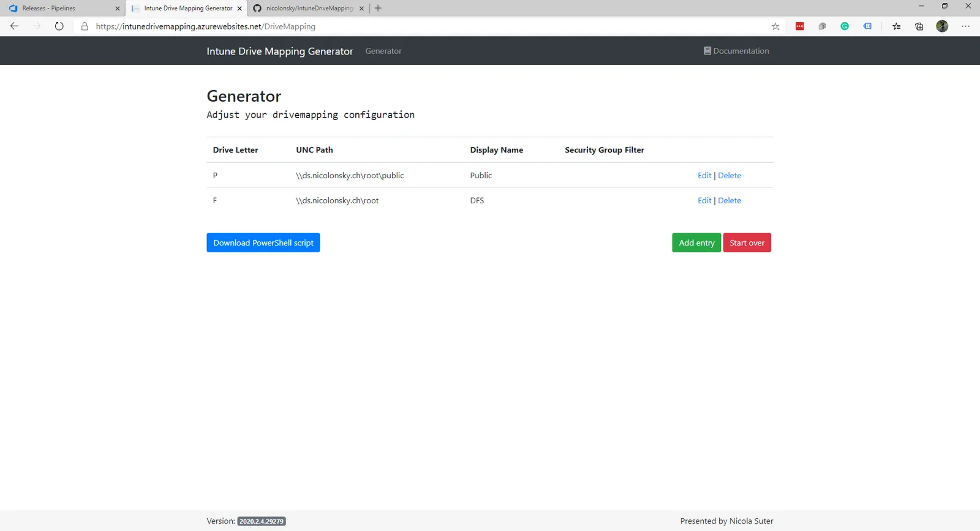The image size is (980, 531).
Task: Click the address bar URL
Action: [205, 26]
